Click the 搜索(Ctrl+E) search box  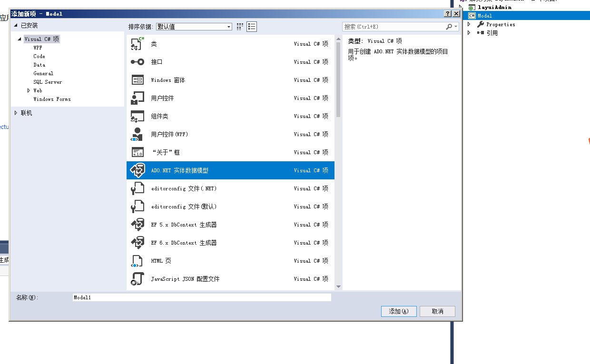[393, 27]
